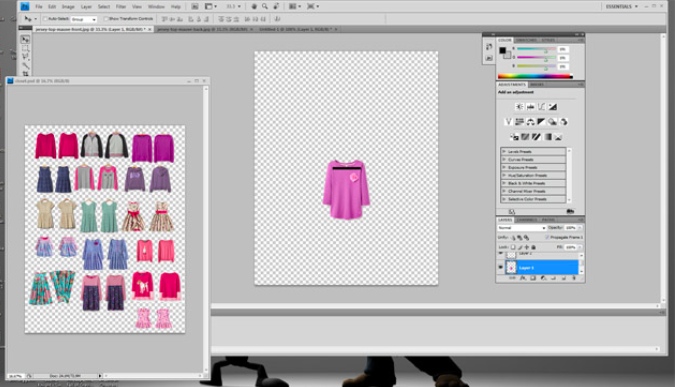Click the Zoom tool in application bar

click(265, 6)
